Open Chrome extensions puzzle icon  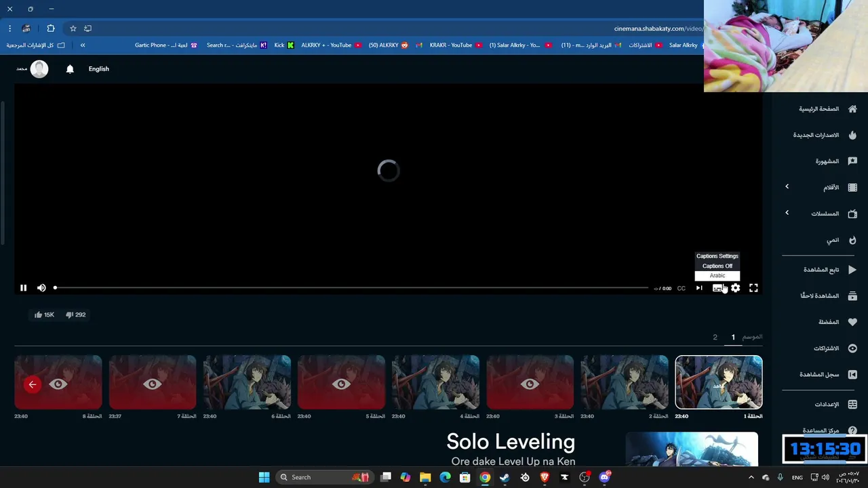click(x=51, y=28)
